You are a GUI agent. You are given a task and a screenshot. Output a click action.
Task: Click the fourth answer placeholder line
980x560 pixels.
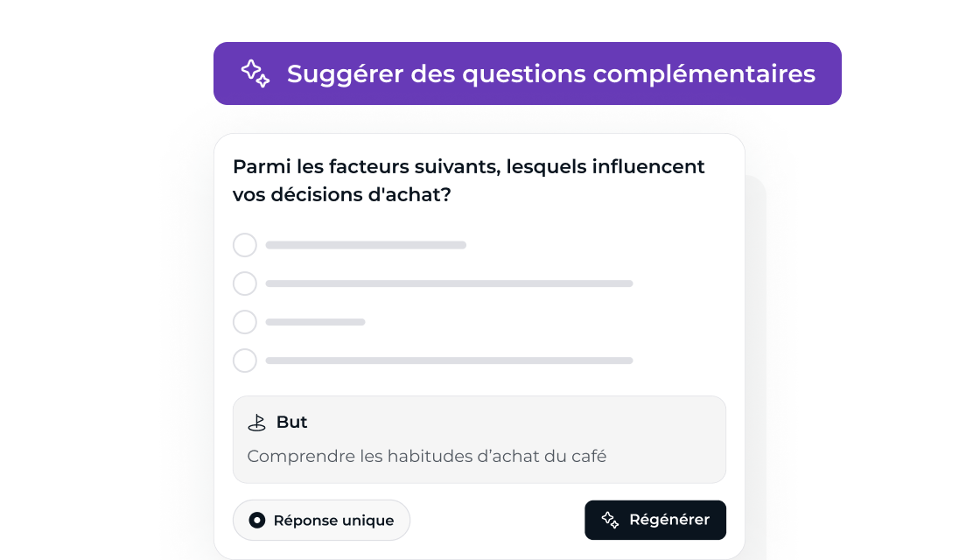450,360
